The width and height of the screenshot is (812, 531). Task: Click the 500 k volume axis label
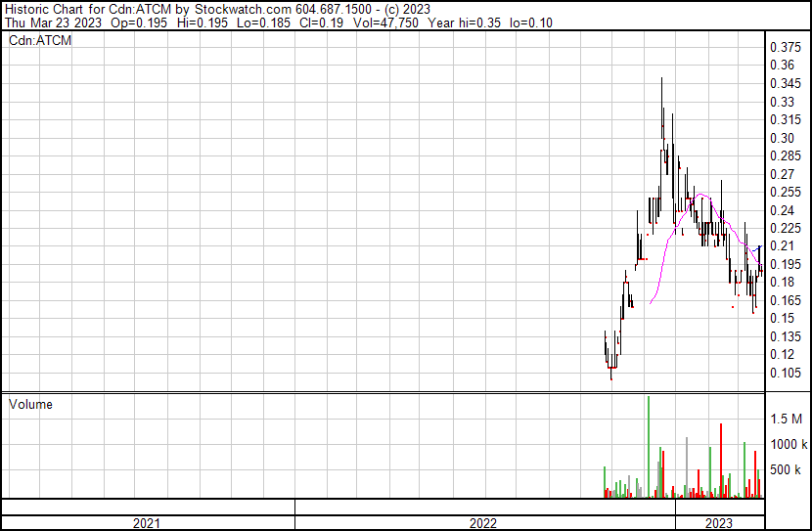click(788, 470)
